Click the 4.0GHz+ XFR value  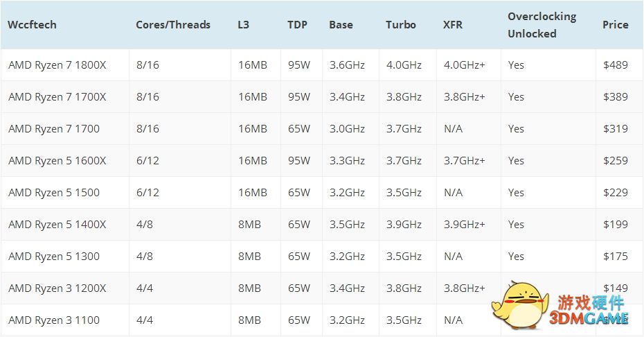pyautogui.click(x=464, y=65)
